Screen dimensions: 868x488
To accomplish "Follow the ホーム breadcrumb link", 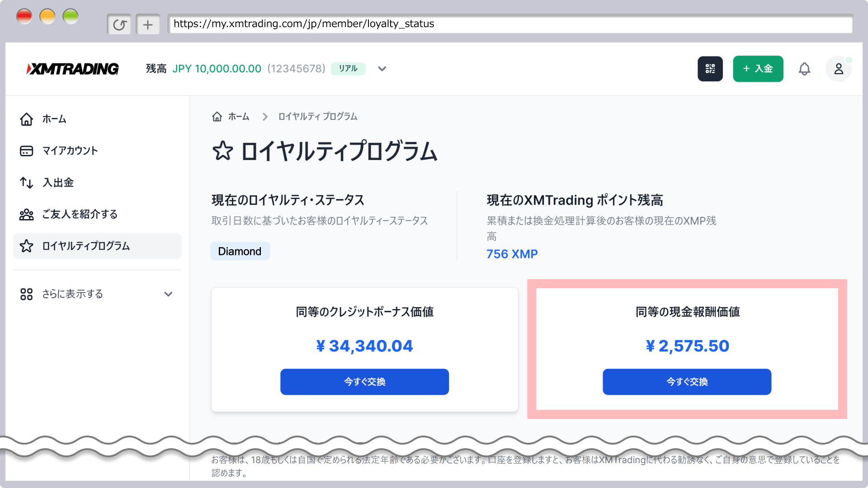I will (239, 117).
